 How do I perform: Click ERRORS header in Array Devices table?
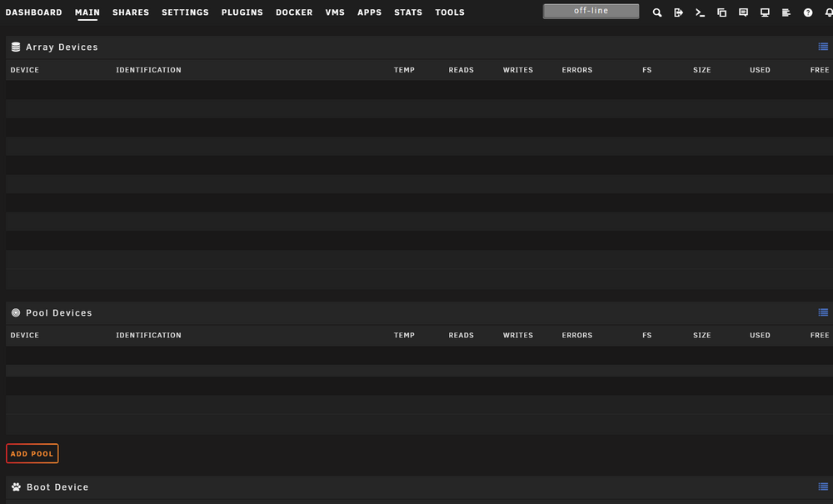(x=577, y=70)
